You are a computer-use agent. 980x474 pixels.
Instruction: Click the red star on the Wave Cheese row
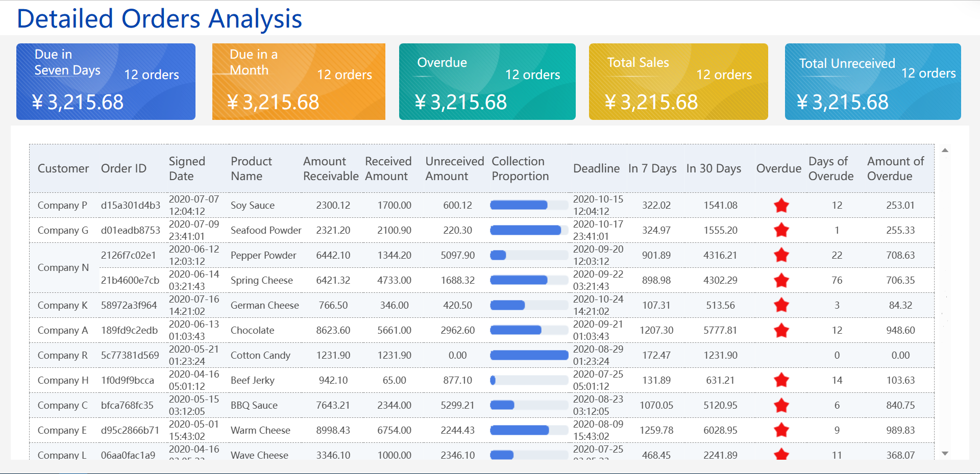[781, 454]
